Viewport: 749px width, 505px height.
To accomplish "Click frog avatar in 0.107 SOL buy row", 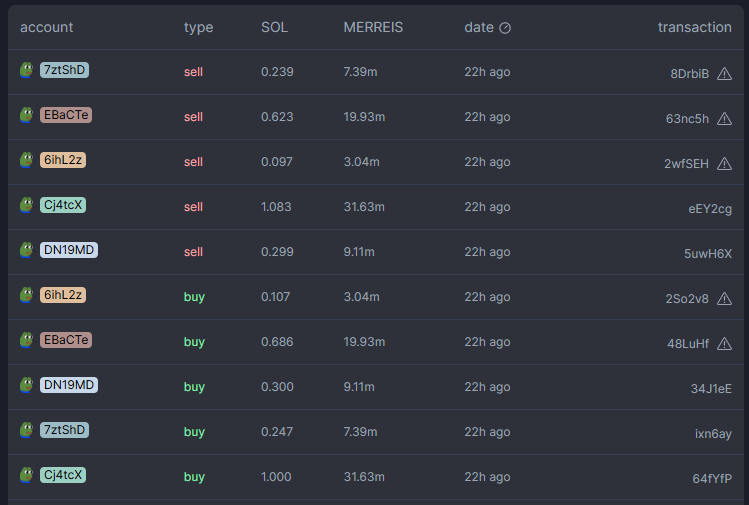I will tap(27, 295).
